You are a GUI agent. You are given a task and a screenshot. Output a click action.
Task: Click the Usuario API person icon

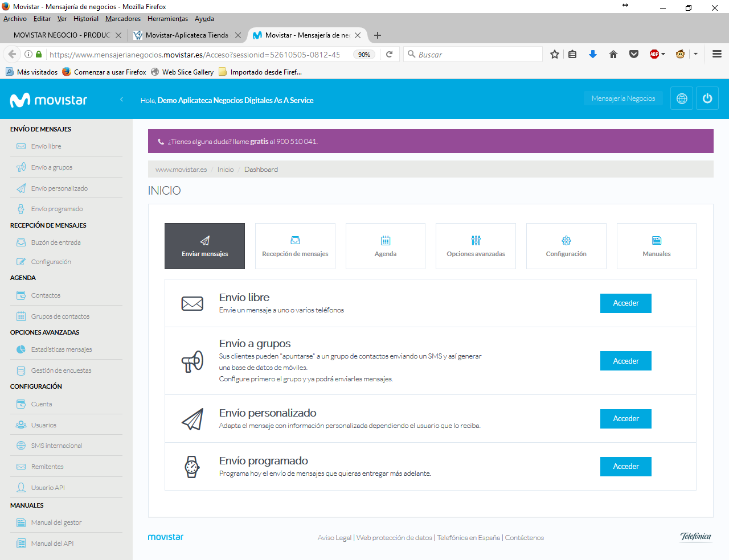coord(21,488)
